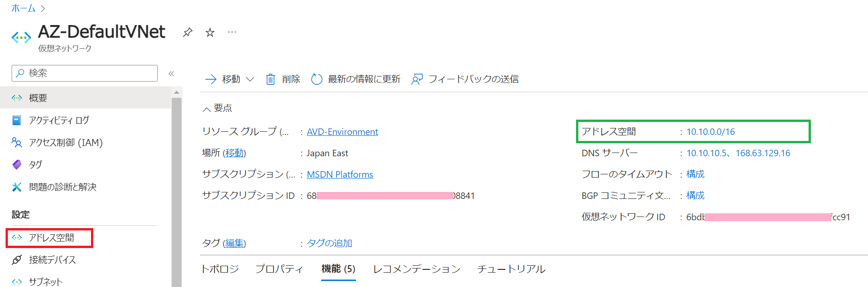Image resolution: width=868 pixels, height=287 pixels.
Task: Click the ホーム breadcrumb
Action: (x=23, y=8)
